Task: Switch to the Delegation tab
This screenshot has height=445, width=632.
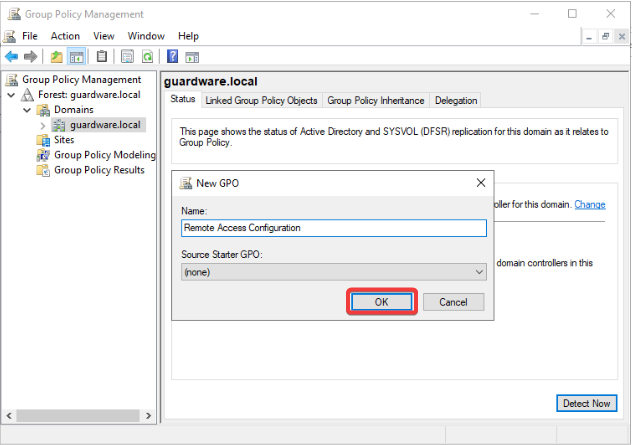Action: [x=456, y=100]
